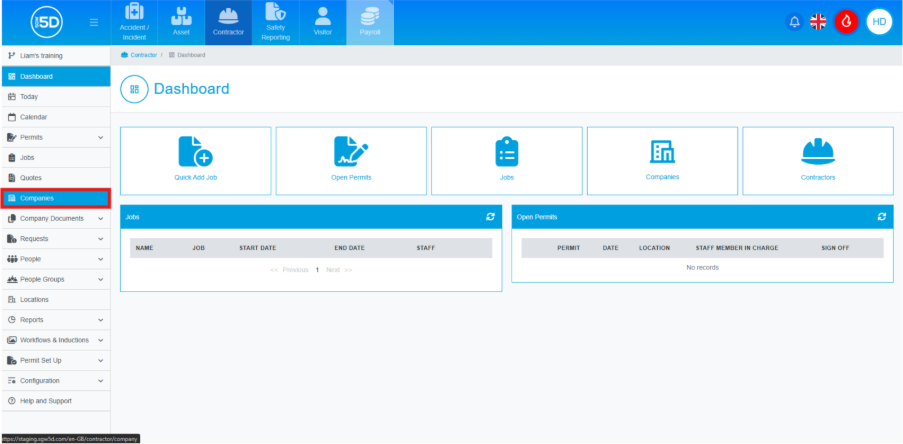Click the red flame icon in header
The width and height of the screenshot is (903, 444).
846,22
